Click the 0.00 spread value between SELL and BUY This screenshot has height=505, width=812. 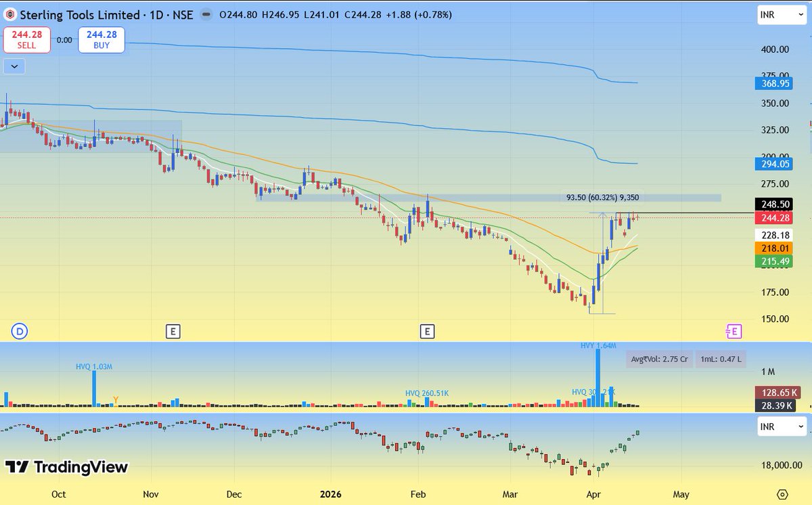coord(64,40)
